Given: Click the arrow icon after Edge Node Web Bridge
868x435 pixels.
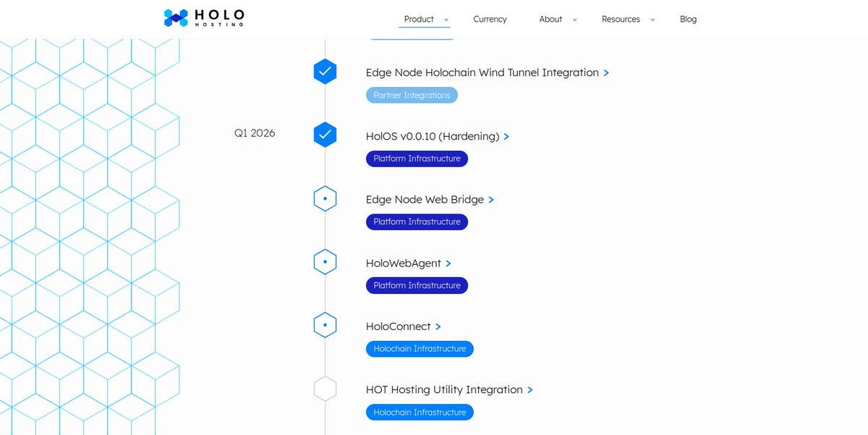Looking at the screenshot, I should [x=491, y=199].
